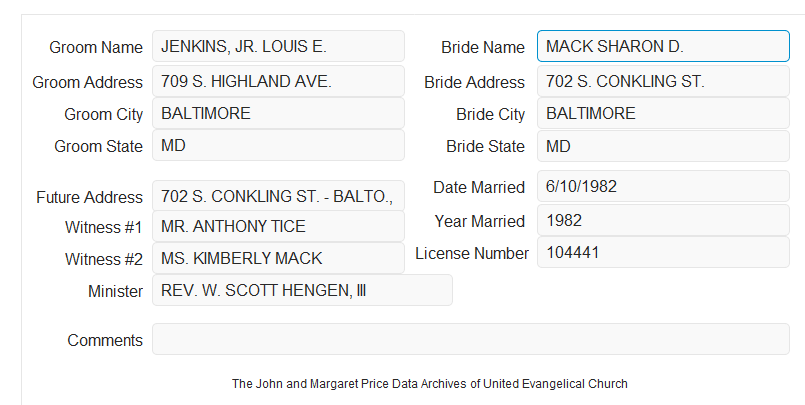Click the Bride City field
The width and height of the screenshot is (805, 405).
[663, 113]
